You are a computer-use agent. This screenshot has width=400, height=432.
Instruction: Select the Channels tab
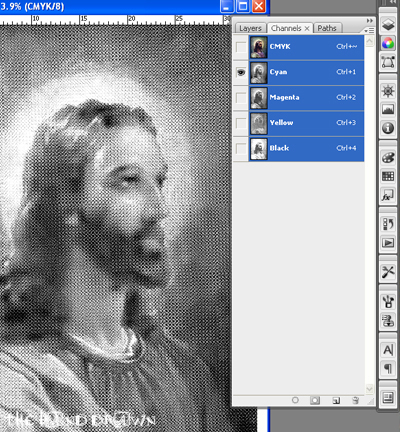click(286, 28)
